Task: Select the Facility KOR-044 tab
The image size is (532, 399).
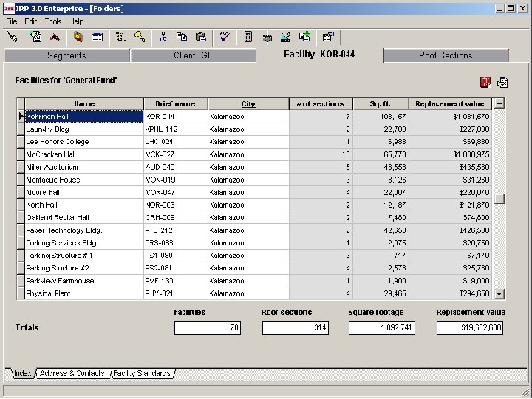Action: (320, 54)
